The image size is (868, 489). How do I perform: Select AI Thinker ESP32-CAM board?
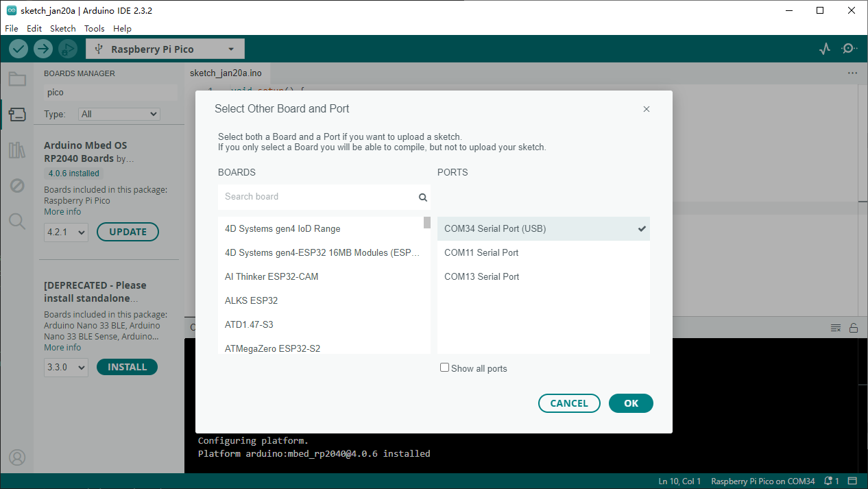click(x=321, y=277)
